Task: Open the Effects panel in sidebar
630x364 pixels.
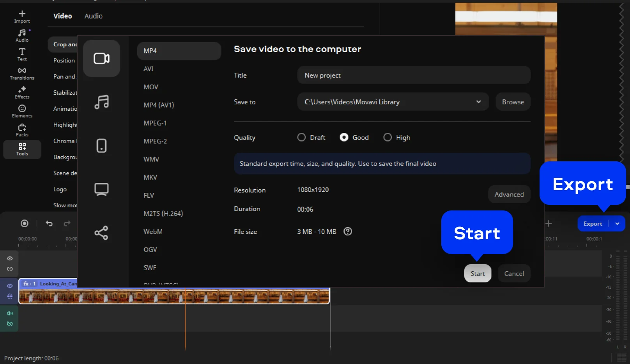Action: tap(22, 92)
